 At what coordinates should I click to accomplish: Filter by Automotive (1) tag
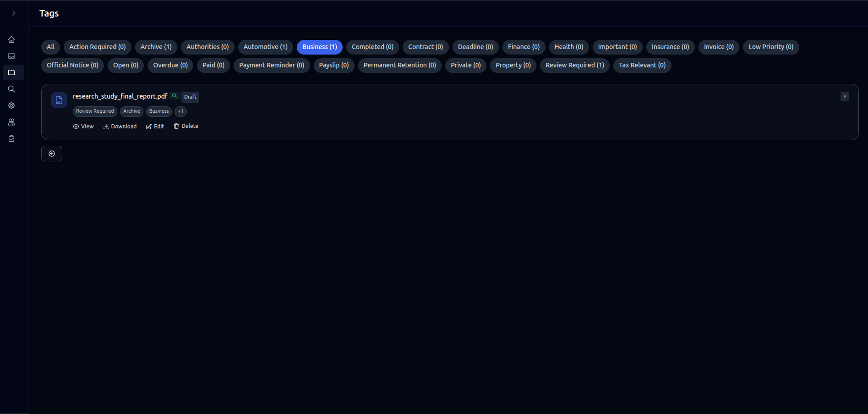[x=266, y=47]
